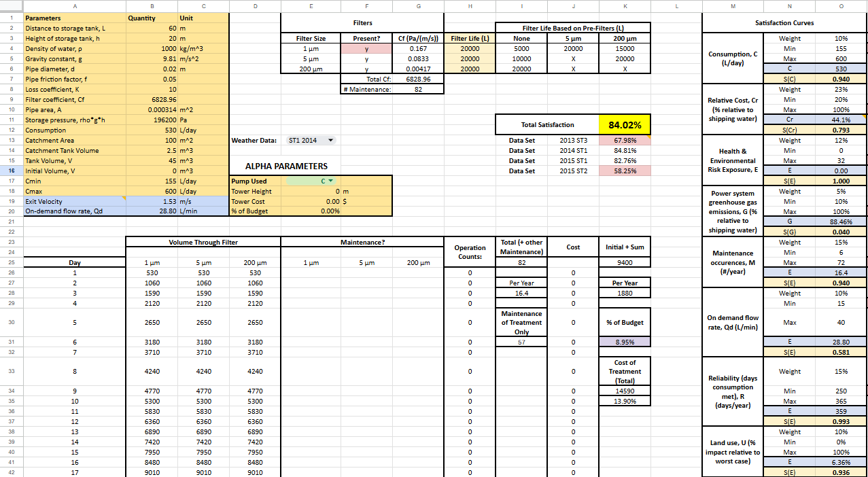Select column G header

418,5
